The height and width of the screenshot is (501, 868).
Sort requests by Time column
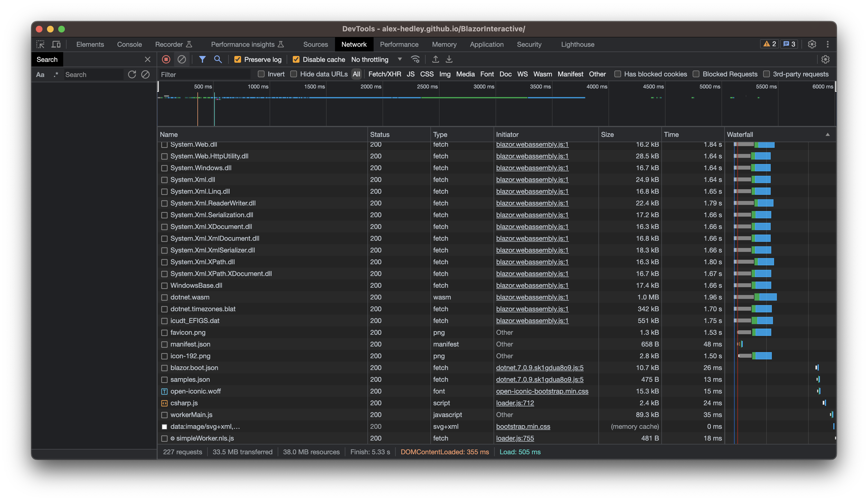coord(693,135)
